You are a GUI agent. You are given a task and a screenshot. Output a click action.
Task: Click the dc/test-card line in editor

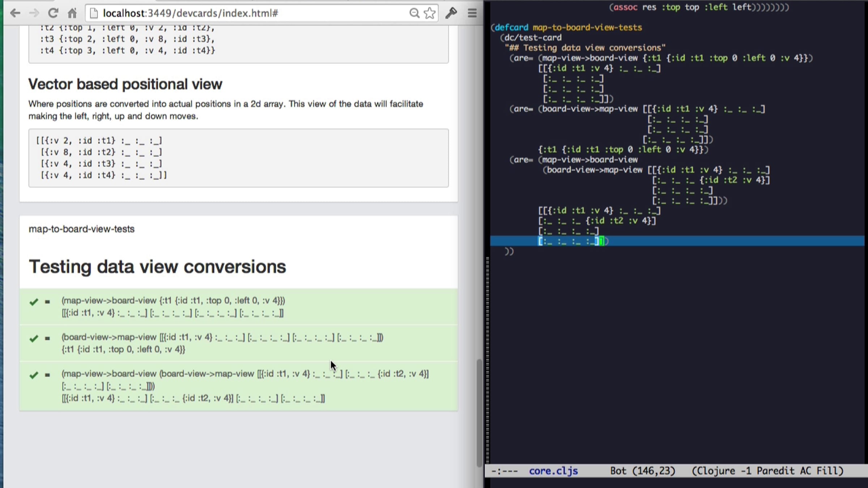point(531,38)
